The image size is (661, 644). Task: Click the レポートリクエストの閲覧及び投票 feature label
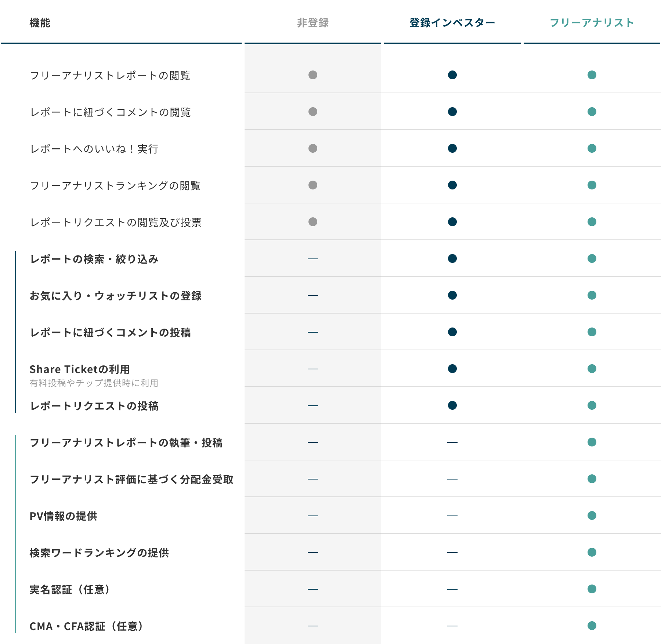(116, 222)
